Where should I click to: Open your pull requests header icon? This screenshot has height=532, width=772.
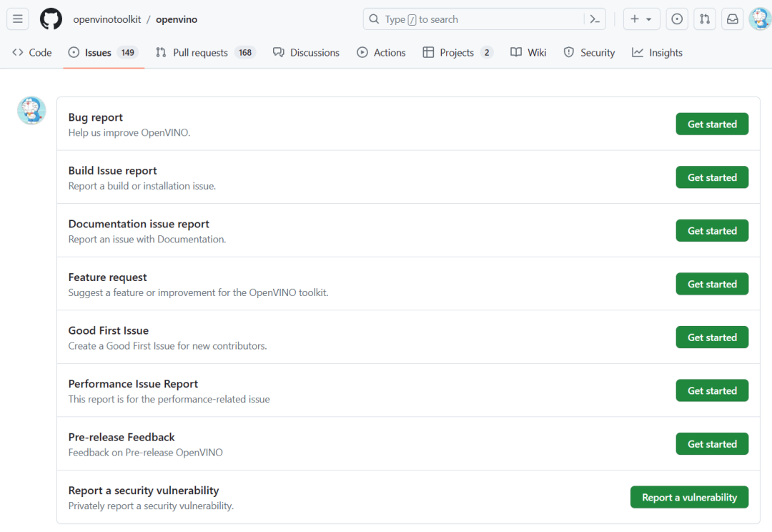705,19
